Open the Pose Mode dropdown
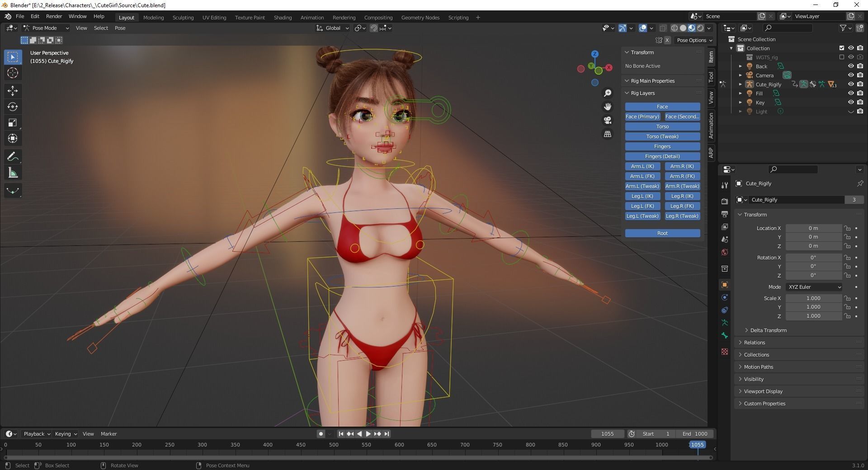This screenshot has width=868, height=470. pyautogui.click(x=46, y=28)
